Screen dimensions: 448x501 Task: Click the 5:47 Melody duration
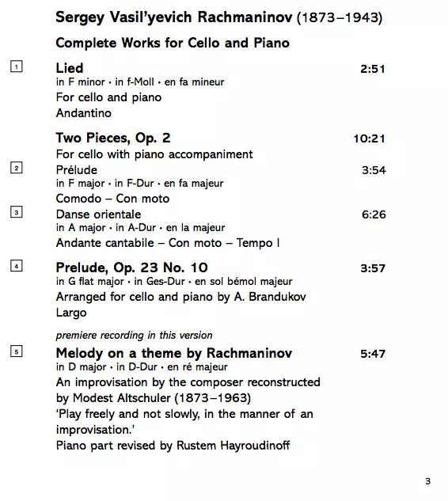pyautogui.click(x=373, y=354)
